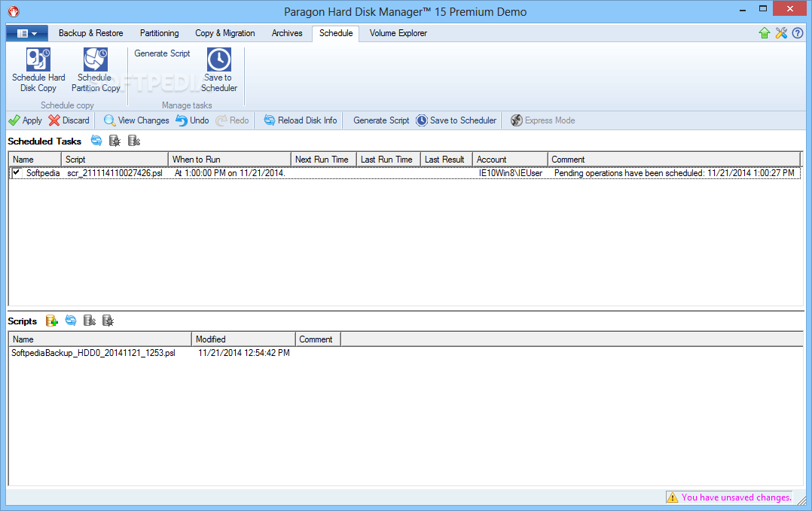This screenshot has width=812, height=511.
Task: Click the scr_211114110027426.psl script cell
Action: click(x=114, y=173)
